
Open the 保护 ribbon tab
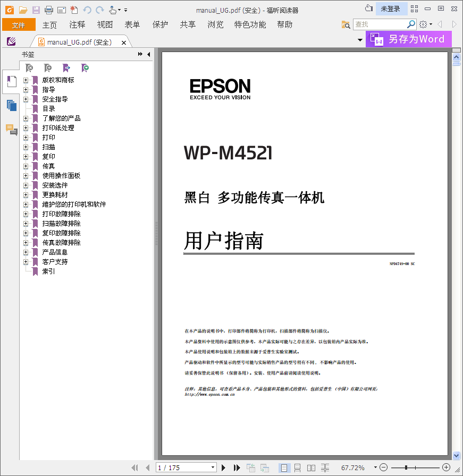(x=160, y=24)
